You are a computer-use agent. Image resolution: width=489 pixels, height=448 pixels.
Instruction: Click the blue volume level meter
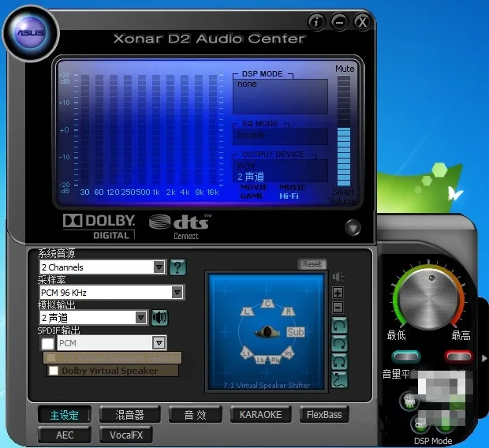344,131
